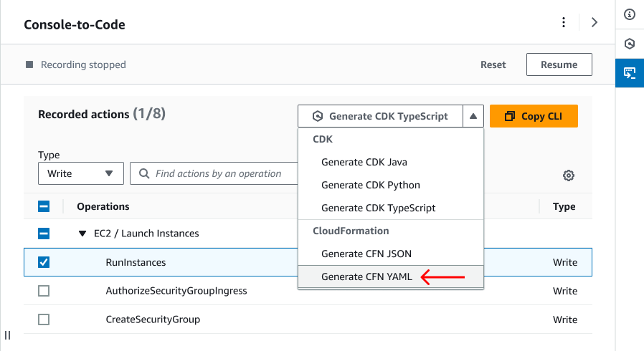The image size is (644, 351).
Task: Collapse the EC2 / Launch Instances group
Action: (82, 234)
